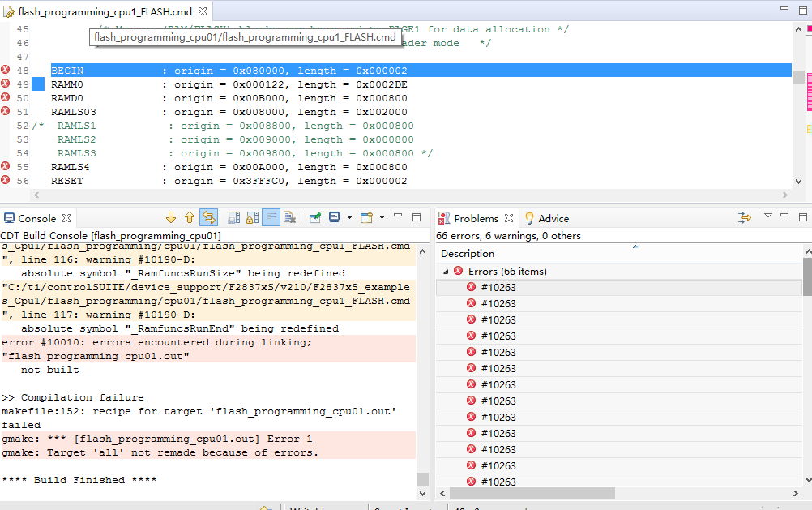Click Open Console icon
Viewport: 812px width, 510px height.
366,217
